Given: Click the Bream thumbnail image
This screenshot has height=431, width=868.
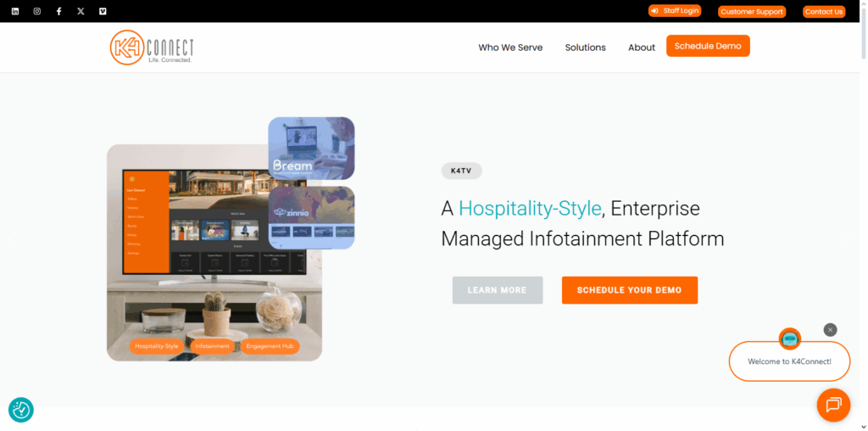Looking at the screenshot, I should point(311,148).
